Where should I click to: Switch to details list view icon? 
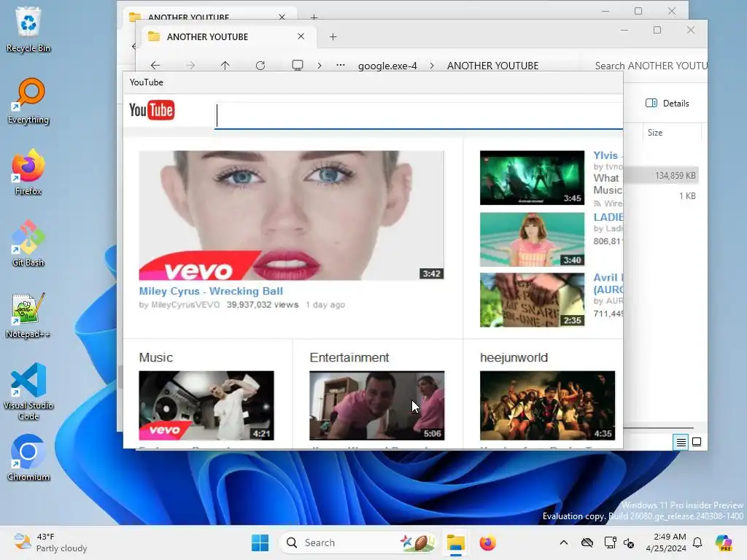click(681, 443)
